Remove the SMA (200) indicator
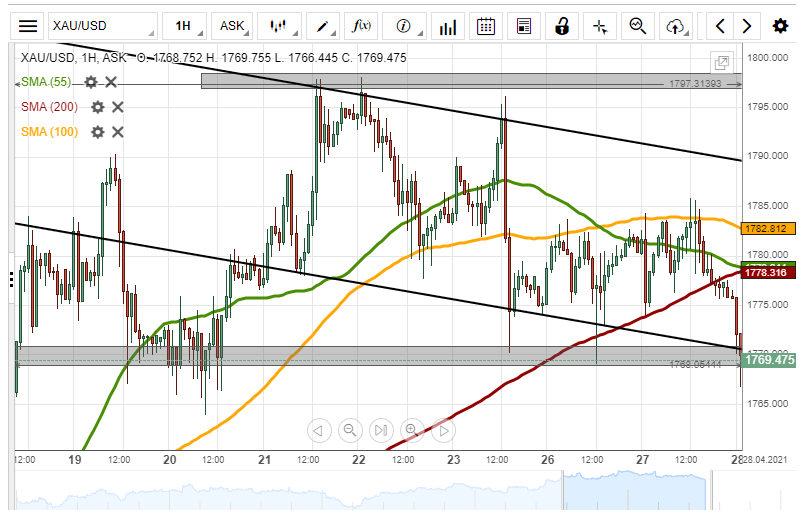Image resolution: width=799 pixels, height=513 pixels. (118, 107)
